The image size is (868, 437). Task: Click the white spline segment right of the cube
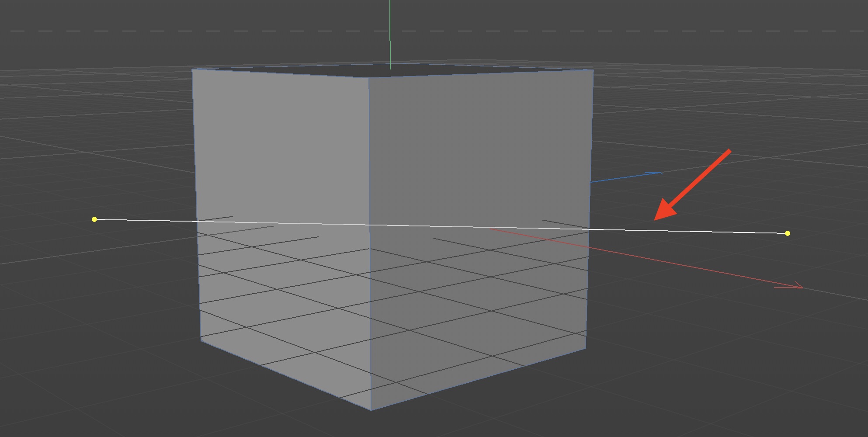[x=691, y=231]
